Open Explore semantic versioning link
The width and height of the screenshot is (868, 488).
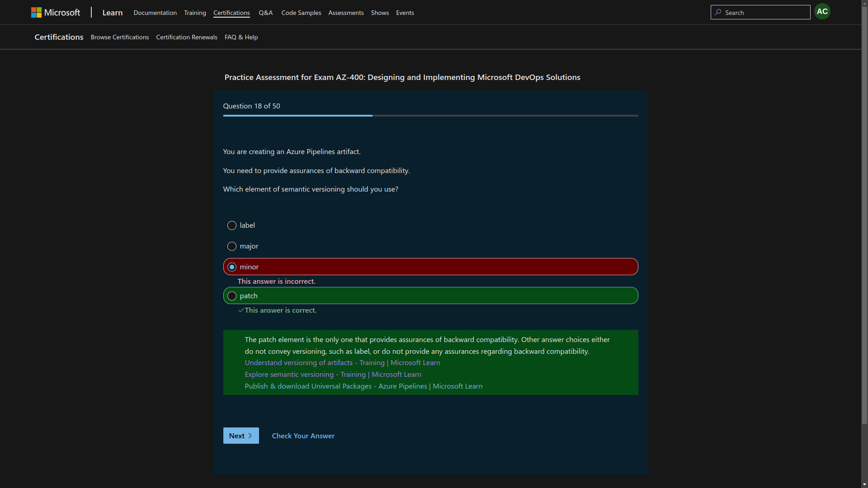coord(333,374)
